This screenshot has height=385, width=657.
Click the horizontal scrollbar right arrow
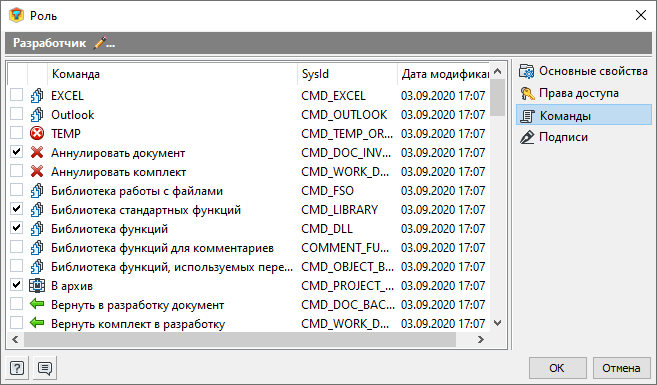[481, 340]
